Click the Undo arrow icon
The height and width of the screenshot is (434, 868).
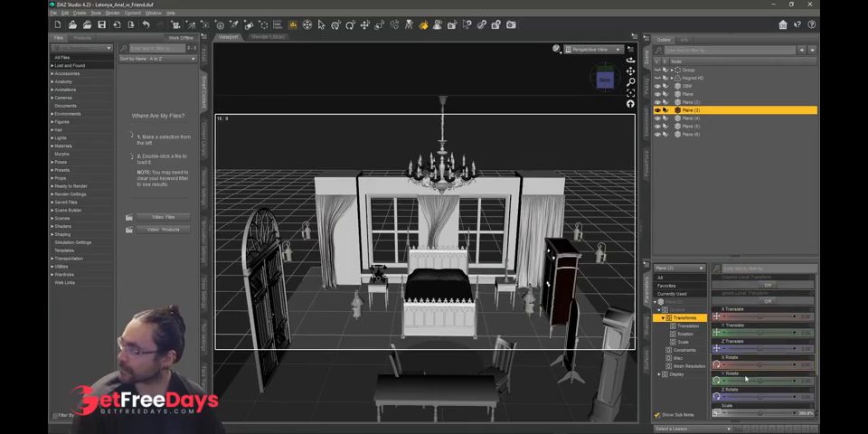click(146, 25)
